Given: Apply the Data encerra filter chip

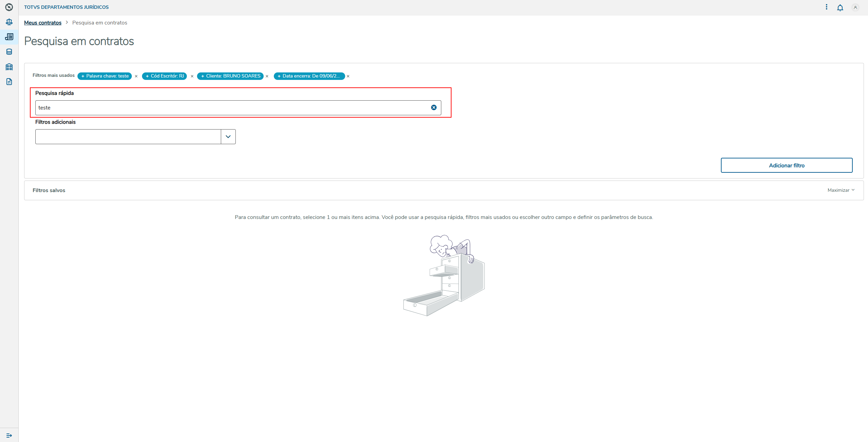Looking at the screenshot, I should point(309,76).
